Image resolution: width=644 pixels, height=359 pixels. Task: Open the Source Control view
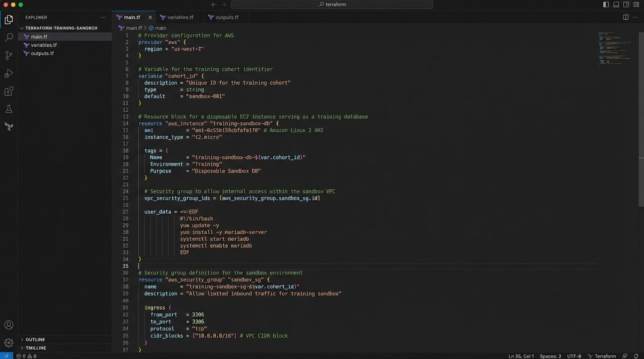pos(8,56)
